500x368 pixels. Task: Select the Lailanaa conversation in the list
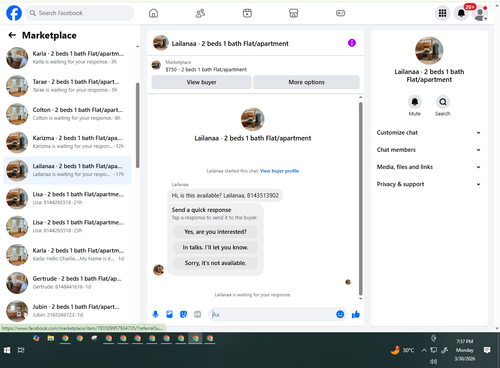(x=67, y=170)
